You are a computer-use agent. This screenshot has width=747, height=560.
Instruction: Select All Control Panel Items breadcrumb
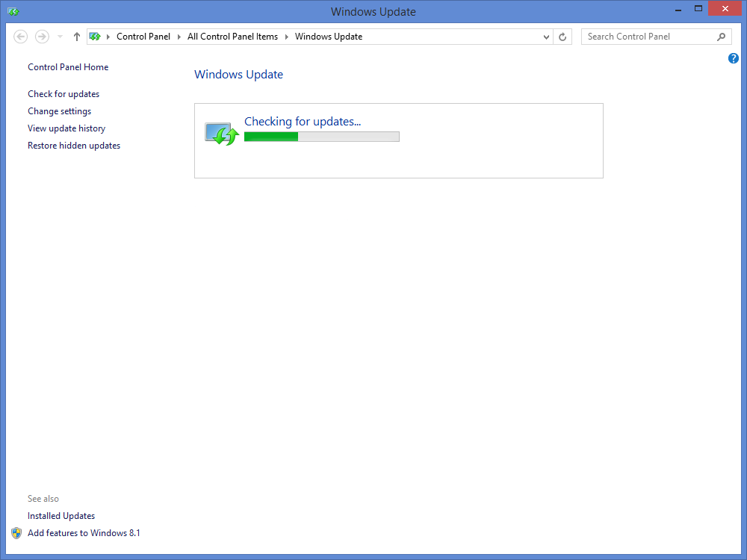tap(232, 37)
